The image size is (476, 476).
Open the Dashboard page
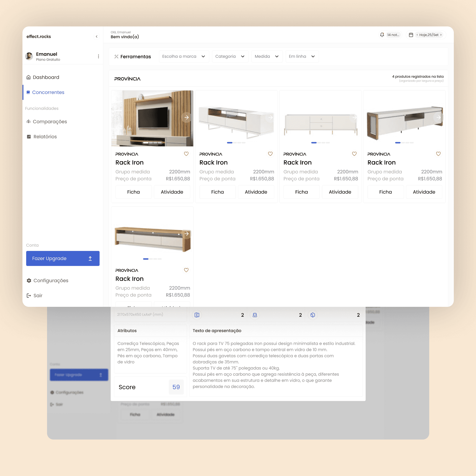coord(43,77)
